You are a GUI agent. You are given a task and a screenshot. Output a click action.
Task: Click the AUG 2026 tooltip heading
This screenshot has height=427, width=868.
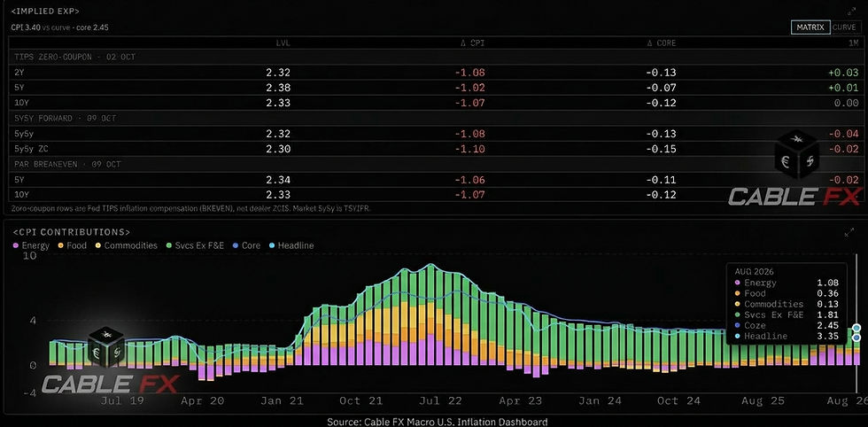click(x=754, y=272)
